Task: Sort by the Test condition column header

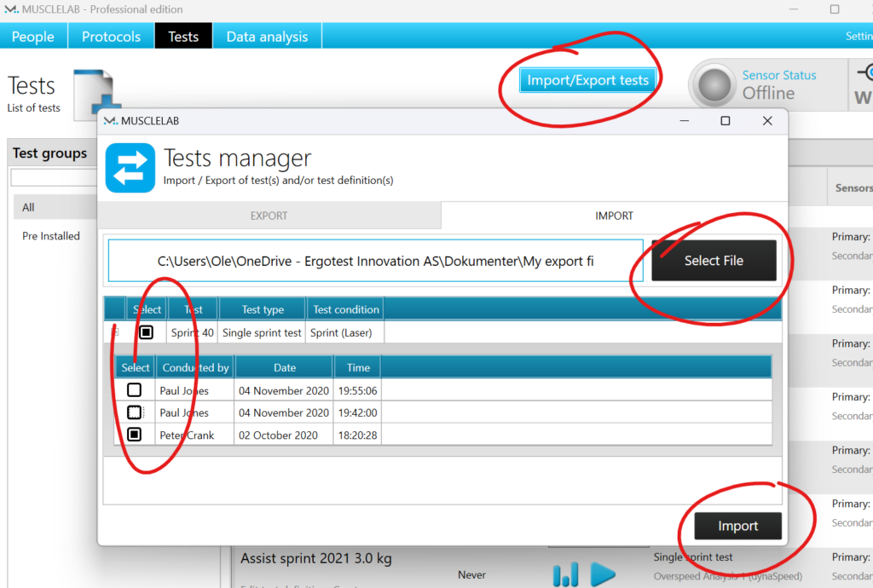Action: coord(346,309)
